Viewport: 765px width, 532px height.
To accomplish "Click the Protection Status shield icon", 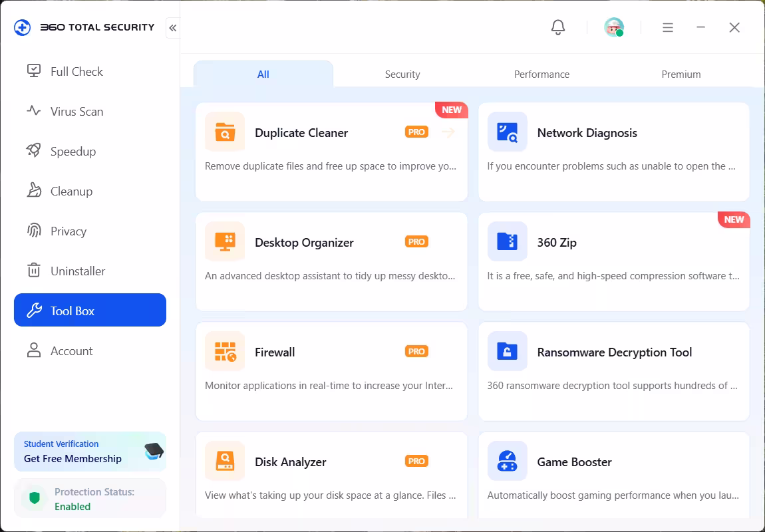I will (x=34, y=498).
